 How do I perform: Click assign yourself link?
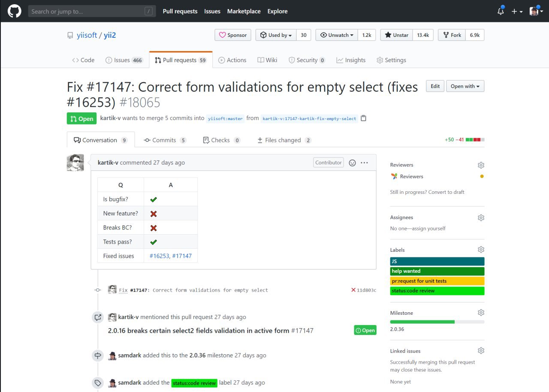[428, 228]
